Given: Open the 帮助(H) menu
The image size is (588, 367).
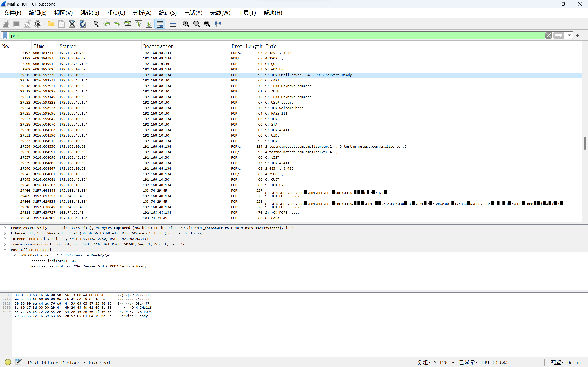Looking at the screenshot, I should pyautogui.click(x=273, y=13).
